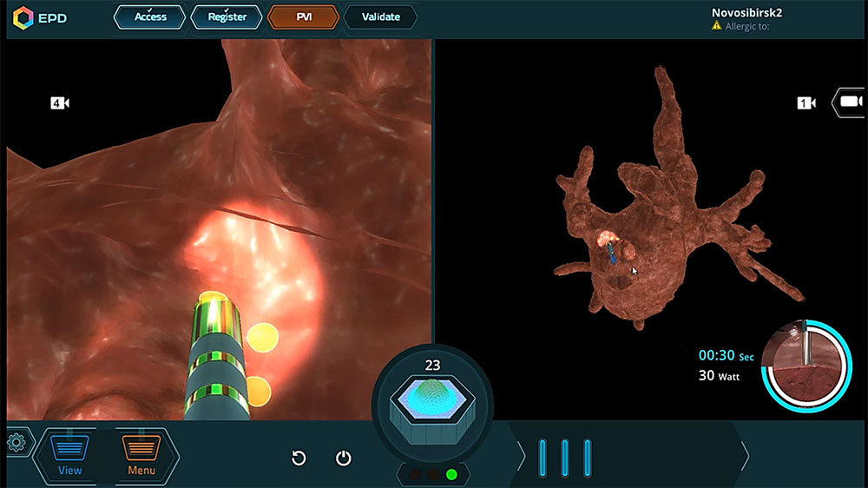Image resolution: width=868 pixels, height=488 pixels.
Task: Open the camera panel tab at right edge
Action: [x=850, y=102]
